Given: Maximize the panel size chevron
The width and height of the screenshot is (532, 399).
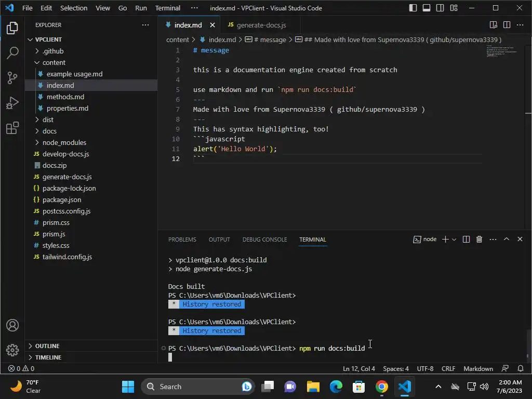Looking at the screenshot, I should pos(506,239).
